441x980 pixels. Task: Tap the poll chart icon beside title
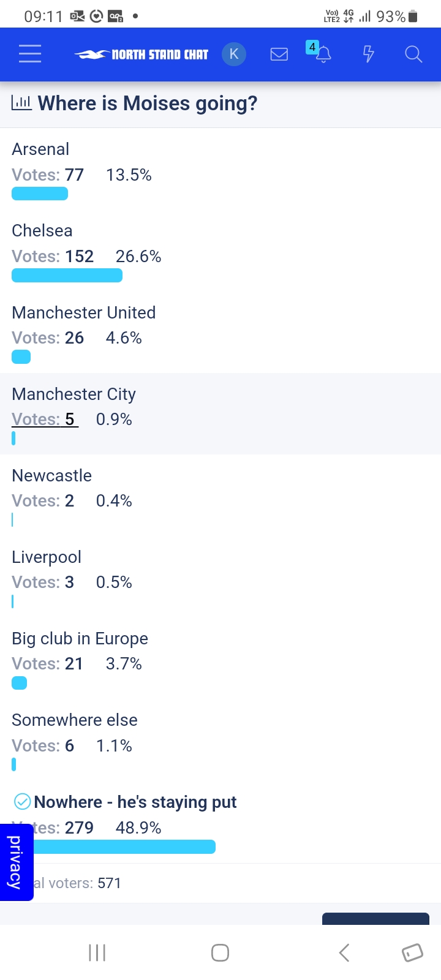coord(21,103)
